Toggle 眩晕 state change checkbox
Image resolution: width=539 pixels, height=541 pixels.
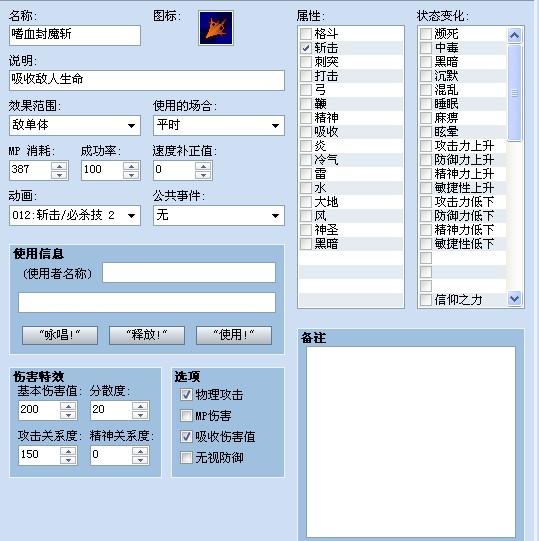tap(426, 132)
